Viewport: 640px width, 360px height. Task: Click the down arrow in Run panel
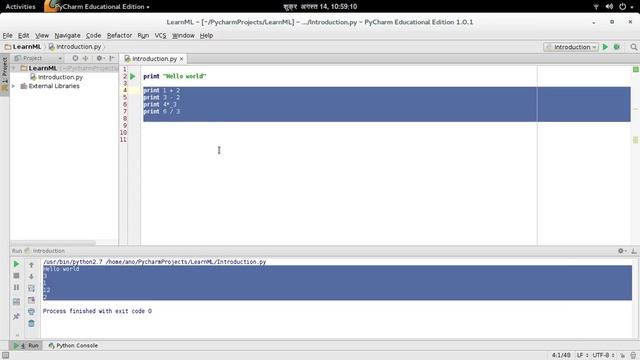(x=31, y=276)
